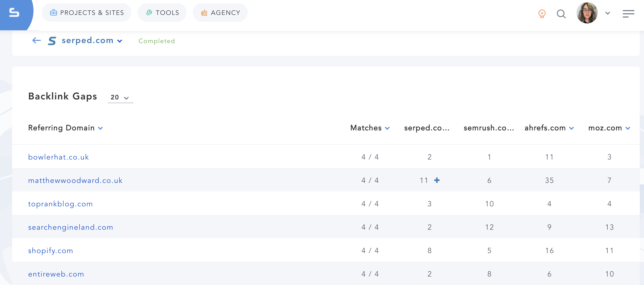Click the orange lightbulb tips icon
644x285 pixels.
pos(542,13)
